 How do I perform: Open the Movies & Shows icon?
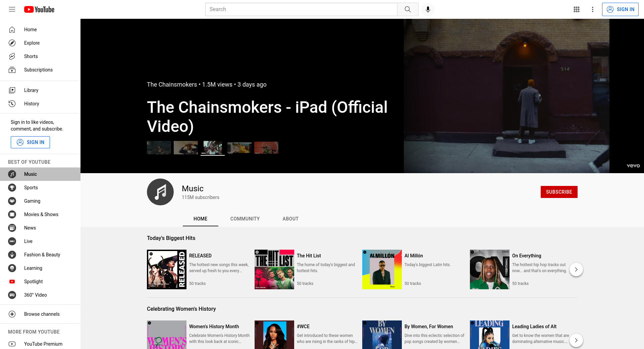click(12, 214)
